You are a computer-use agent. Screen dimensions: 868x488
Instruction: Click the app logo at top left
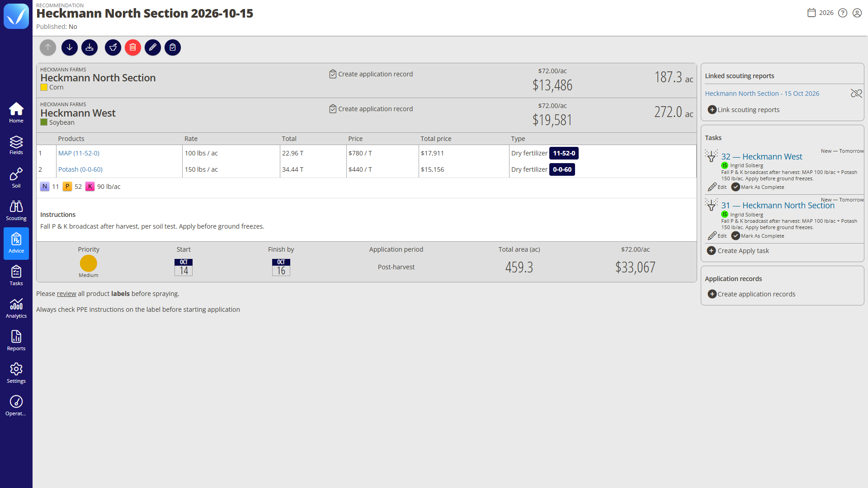click(16, 16)
